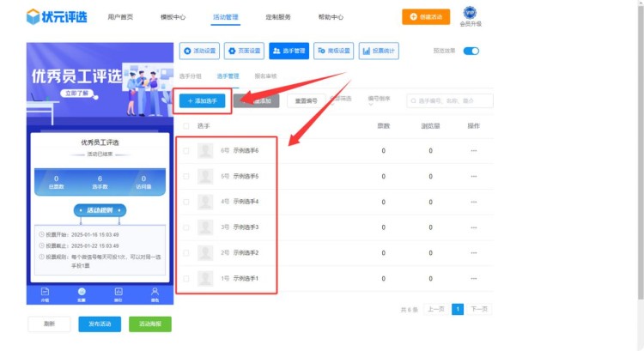Click the contestant search input field
644x351 pixels.
pyautogui.click(x=452, y=100)
